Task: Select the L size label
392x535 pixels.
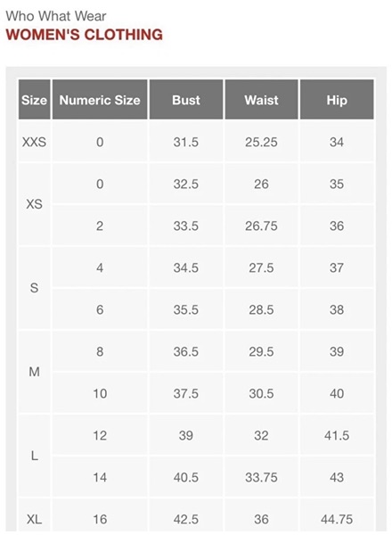Action: click(x=35, y=456)
